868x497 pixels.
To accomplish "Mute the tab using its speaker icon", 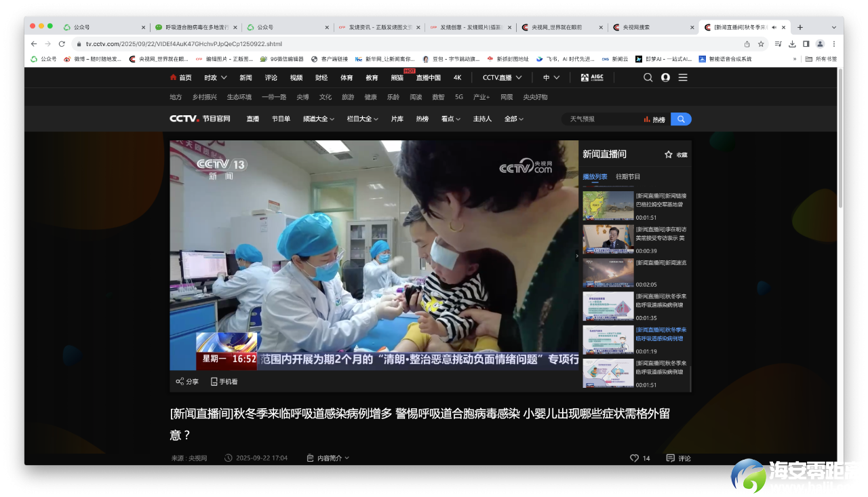I will [x=774, y=27].
